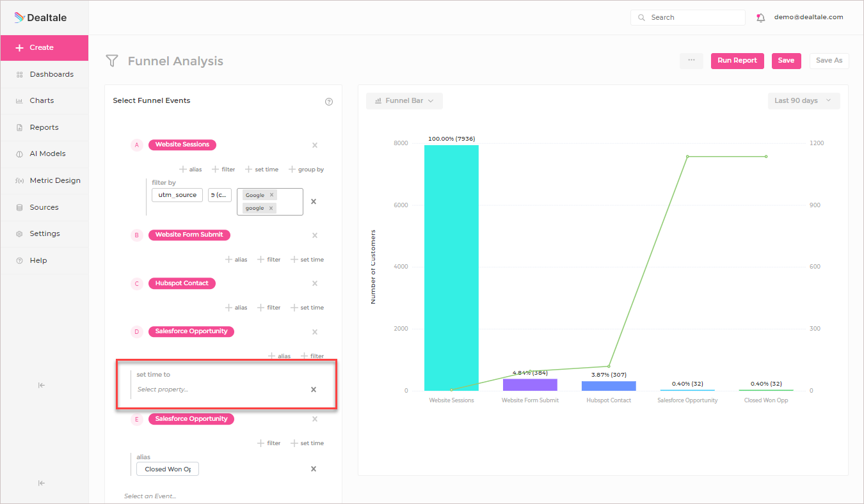Image resolution: width=864 pixels, height=504 pixels.
Task: Open help for Select Funnel Events
Action: [329, 102]
